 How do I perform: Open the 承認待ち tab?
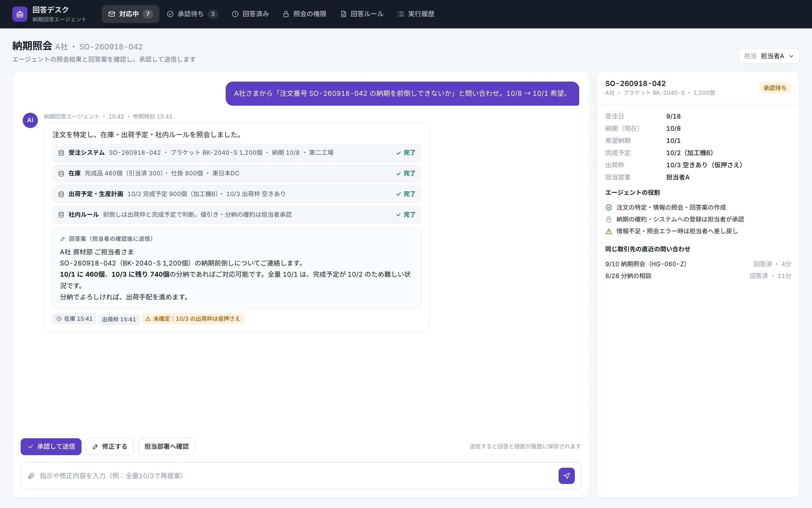192,14
